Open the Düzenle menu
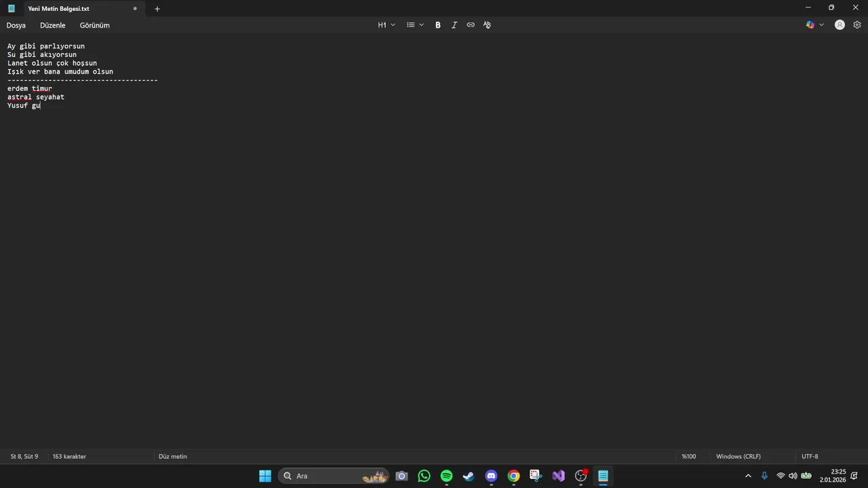The width and height of the screenshot is (868, 488). tap(53, 25)
